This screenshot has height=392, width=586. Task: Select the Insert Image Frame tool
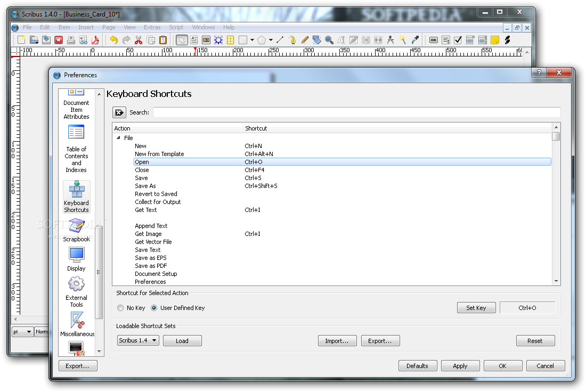tap(206, 40)
